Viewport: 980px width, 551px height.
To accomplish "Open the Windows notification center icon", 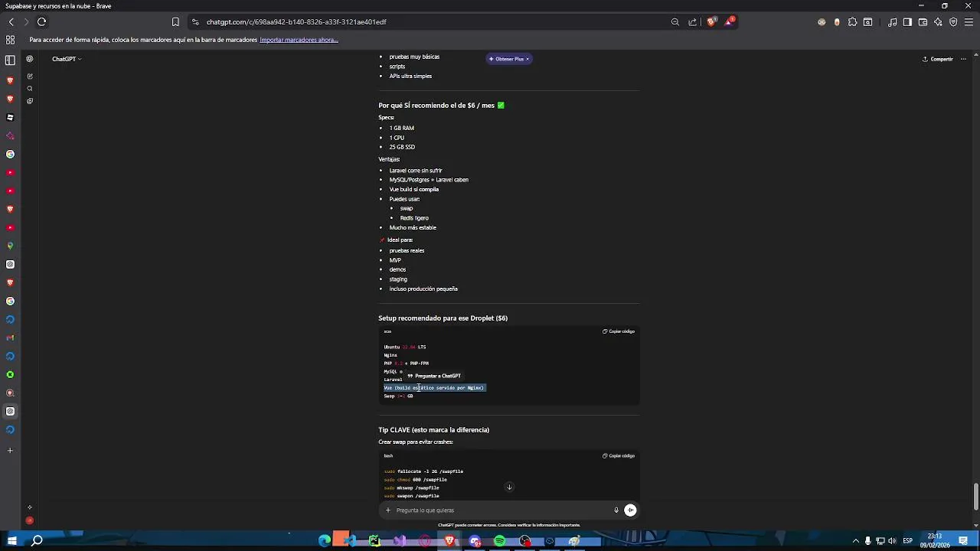I will coord(964,541).
